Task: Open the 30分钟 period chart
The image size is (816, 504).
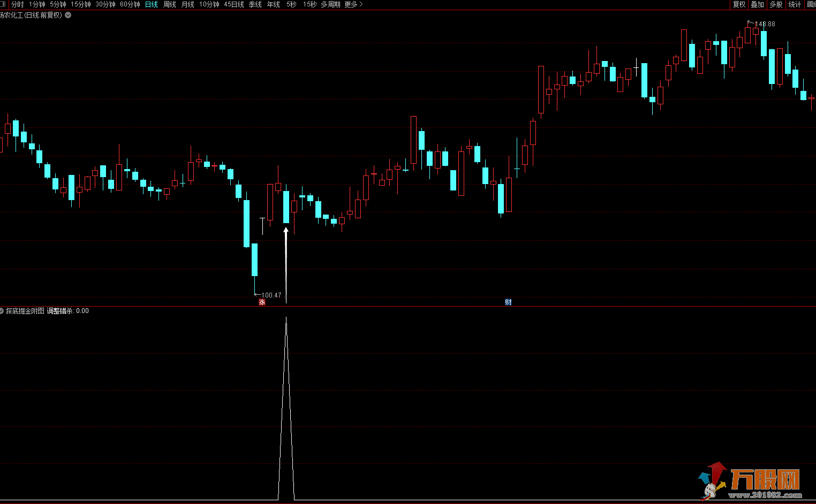Action: [x=105, y=4]
